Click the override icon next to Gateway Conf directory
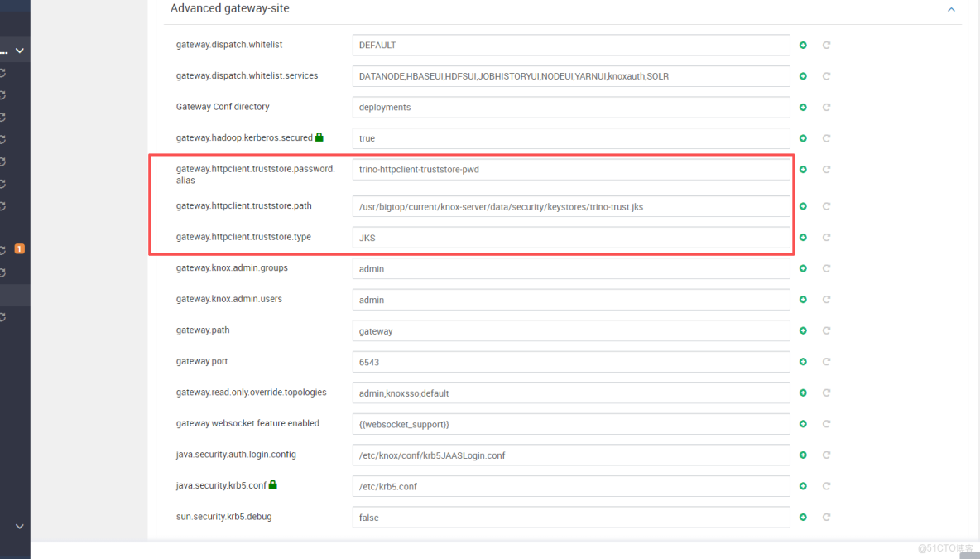 click(802, 107)
